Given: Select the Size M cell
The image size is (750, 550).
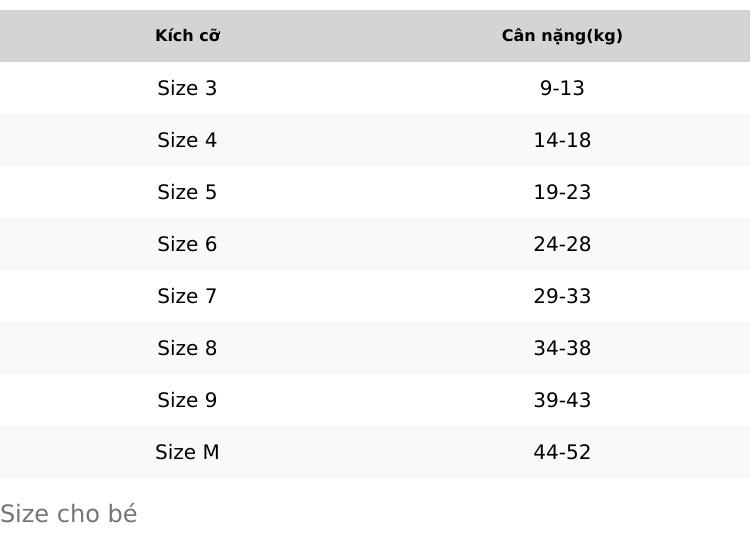Looking at the screenshot, I should (188, 452).
